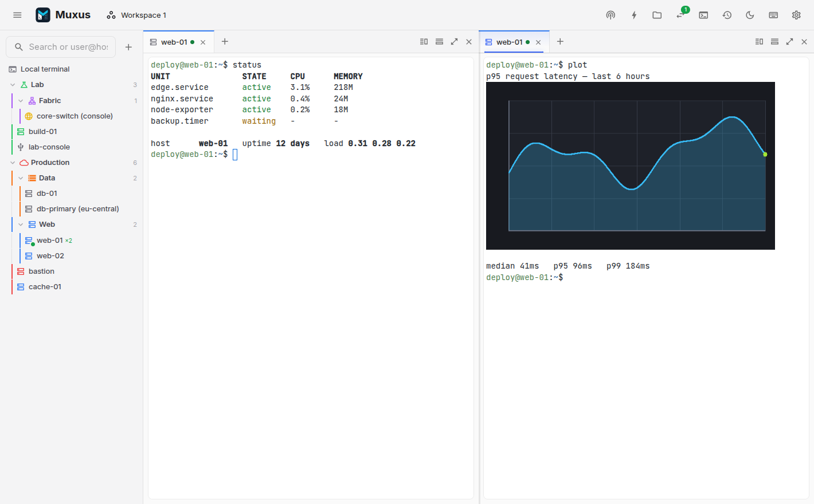Open the Workspace 1 selector
The width and height of the screenshot is (814, 504).
coord(136,15)
